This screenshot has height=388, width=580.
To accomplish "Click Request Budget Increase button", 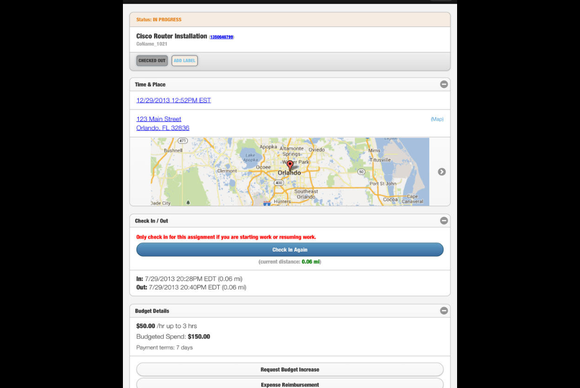I will pyautogui.click(x=290, y=370).
